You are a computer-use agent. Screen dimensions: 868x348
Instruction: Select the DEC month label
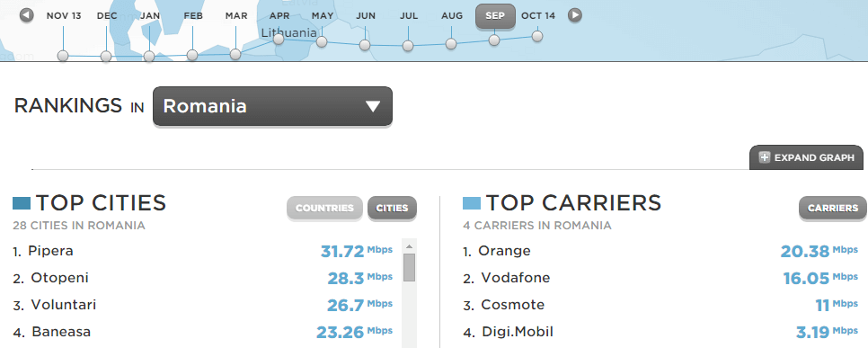107,15
